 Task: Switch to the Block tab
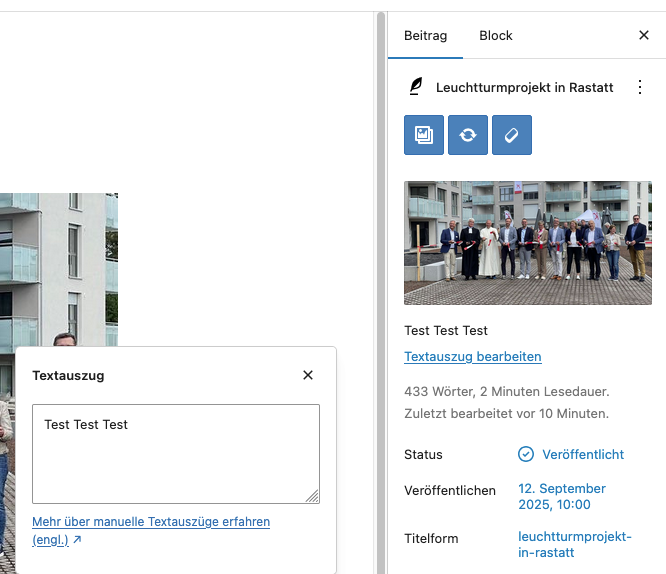point(496,35)
